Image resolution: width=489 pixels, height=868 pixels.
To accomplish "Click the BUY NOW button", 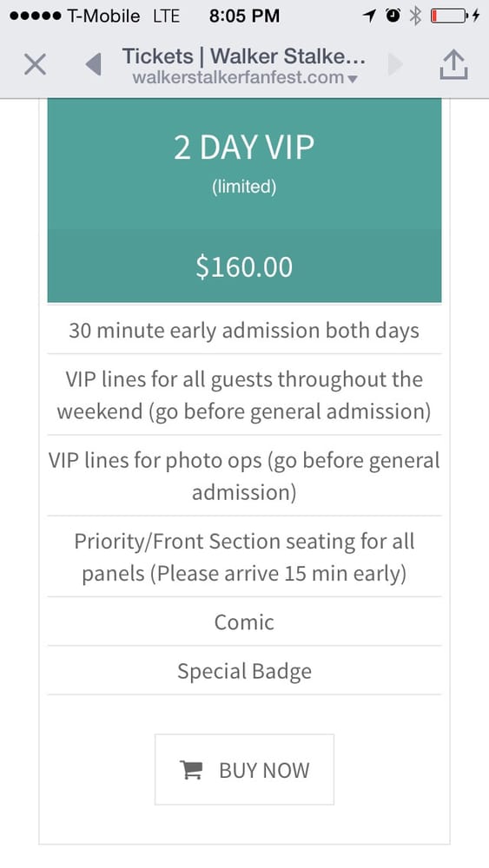I will 244,769.
